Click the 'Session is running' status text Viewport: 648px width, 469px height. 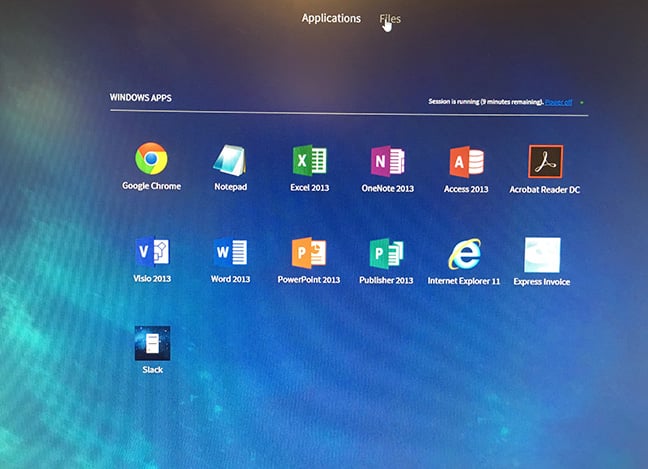click(x=486, y=102)
